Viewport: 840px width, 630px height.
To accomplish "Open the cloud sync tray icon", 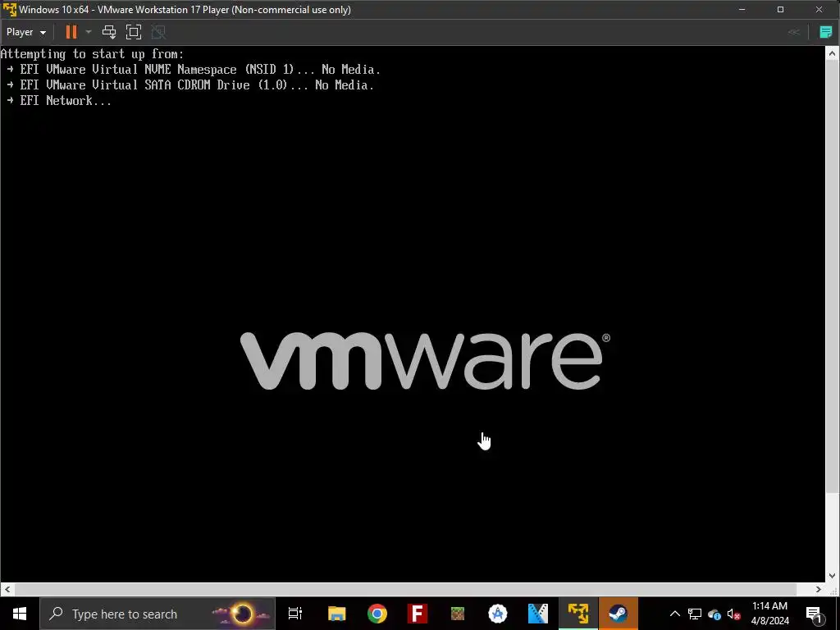I will (x=714, y=614).
